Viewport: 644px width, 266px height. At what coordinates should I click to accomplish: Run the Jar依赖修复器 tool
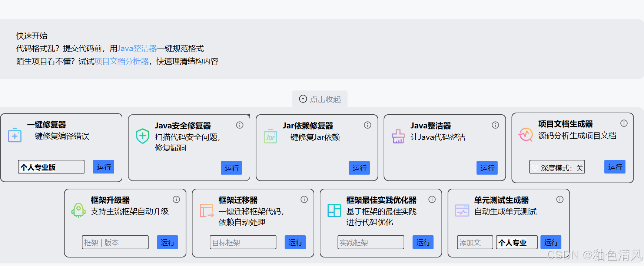click(x=359, y=168)
